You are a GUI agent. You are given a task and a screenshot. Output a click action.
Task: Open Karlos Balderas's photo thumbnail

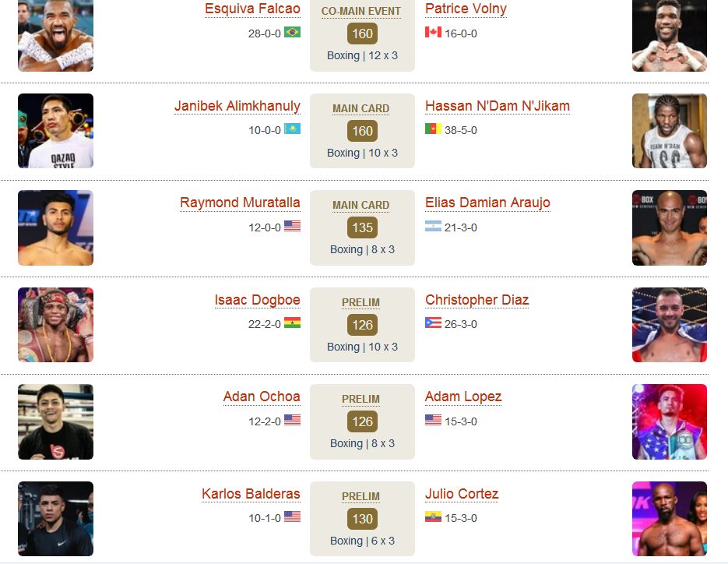point(56,519)
